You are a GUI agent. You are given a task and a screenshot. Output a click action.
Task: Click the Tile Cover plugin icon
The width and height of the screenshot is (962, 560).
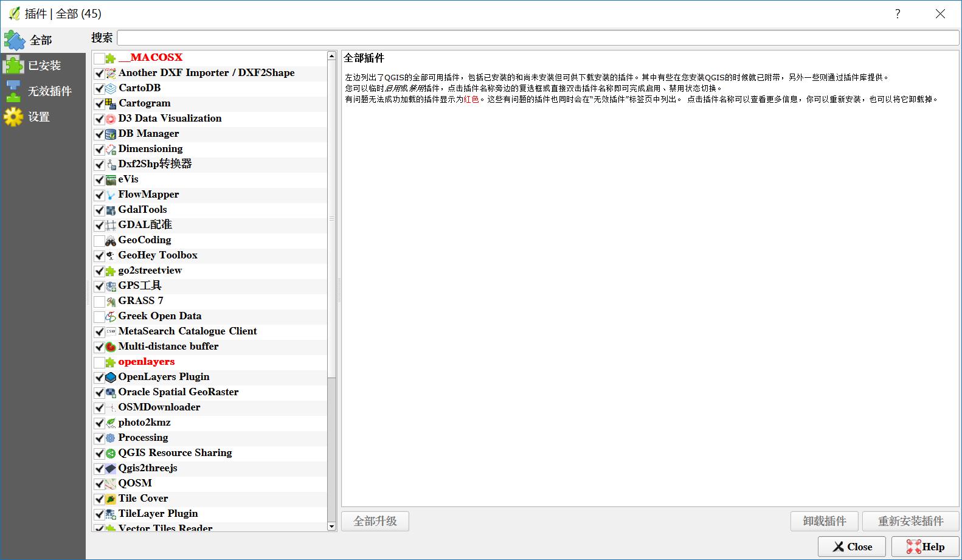pyautogui.click(x=111, y=499)
